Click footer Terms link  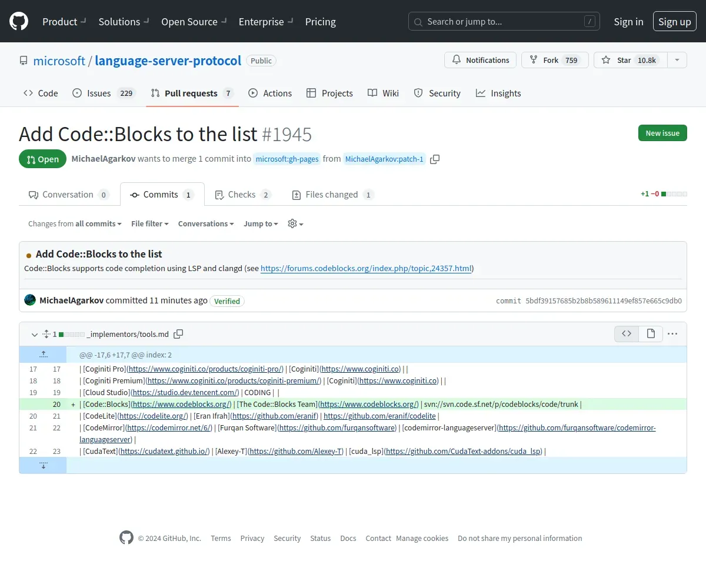(221, 538)
